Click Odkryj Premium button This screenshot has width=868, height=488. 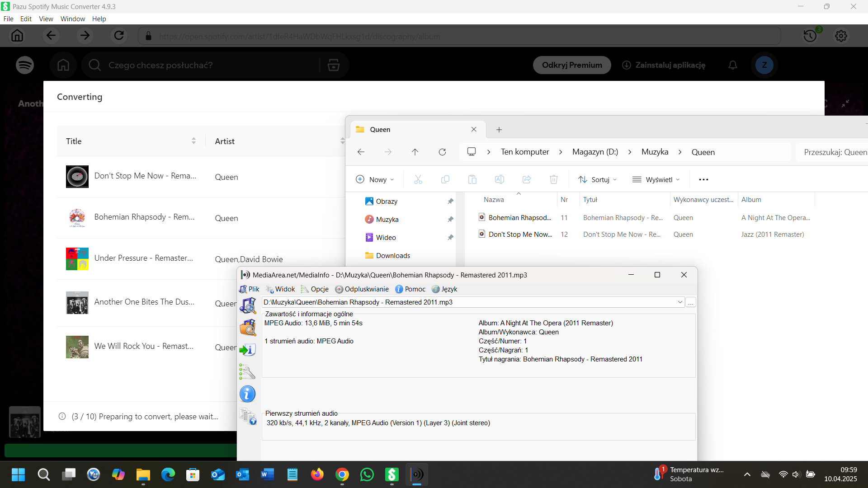(572, 65)
